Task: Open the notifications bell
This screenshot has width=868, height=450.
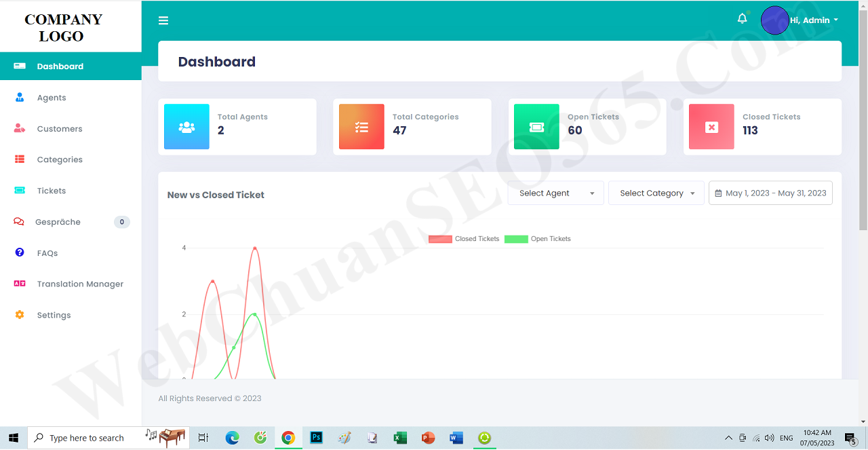Action: [x=742, y=19]
